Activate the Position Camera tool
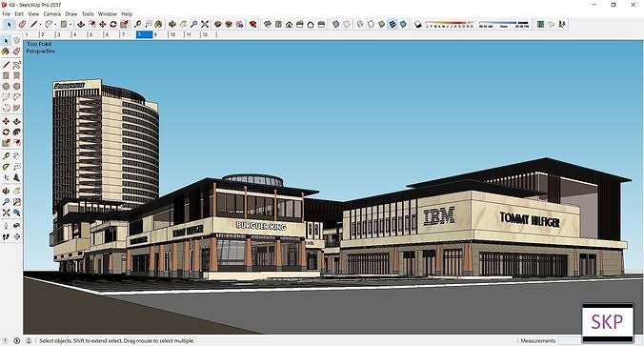Screen dimensions: 644x346 click(6, 226)
